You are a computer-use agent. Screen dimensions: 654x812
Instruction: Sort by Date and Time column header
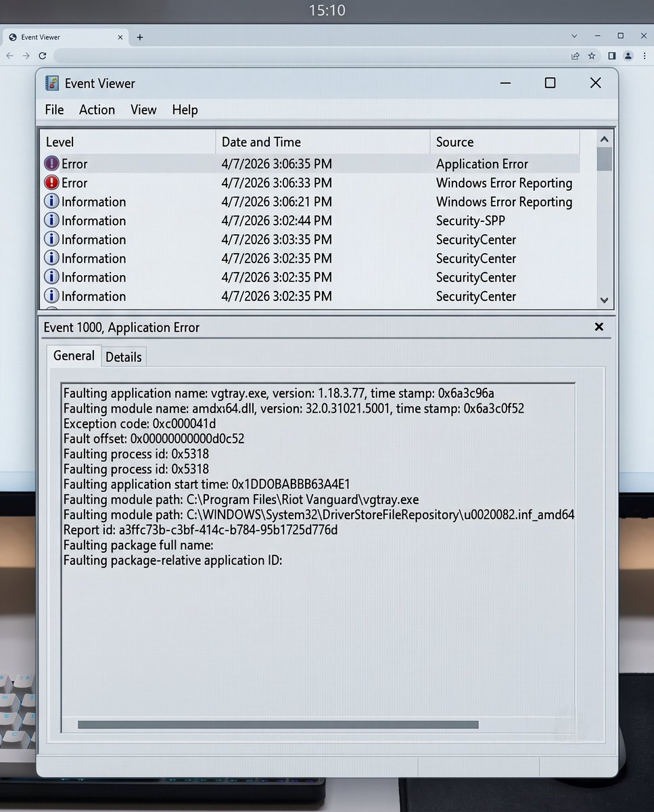(x=323, y=142)
